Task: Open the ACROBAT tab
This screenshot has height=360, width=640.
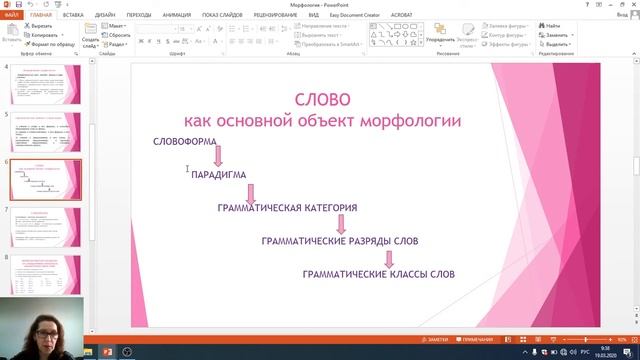Action: tap(402, 15)
